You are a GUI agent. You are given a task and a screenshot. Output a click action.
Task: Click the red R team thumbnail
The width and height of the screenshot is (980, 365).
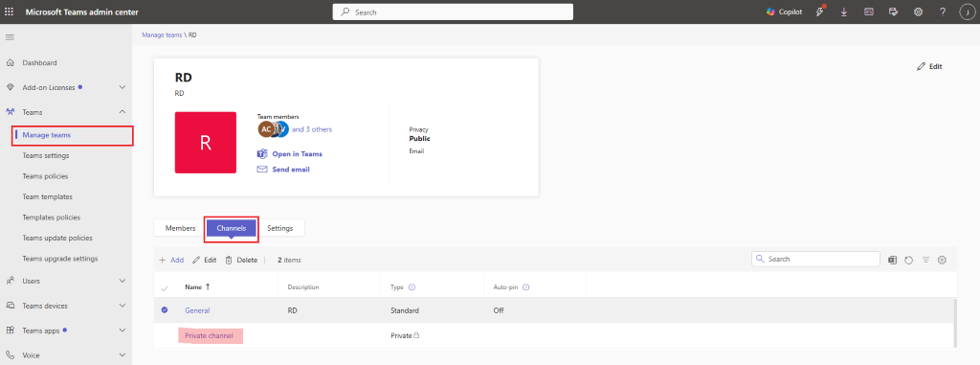(206, 143)
